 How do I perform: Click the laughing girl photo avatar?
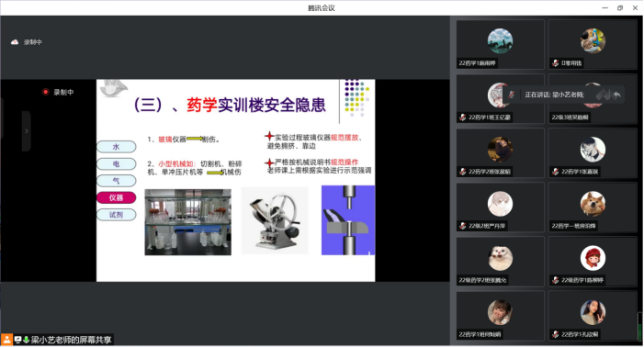pyautogui.click(x=500, y=312)
